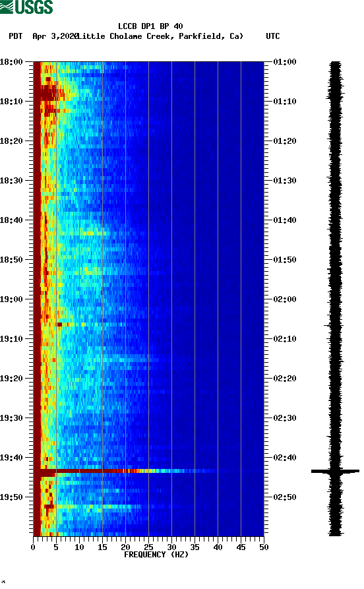
Task: Click the 50 Hz frequency axis label
Action: click(x=264, y=547)
